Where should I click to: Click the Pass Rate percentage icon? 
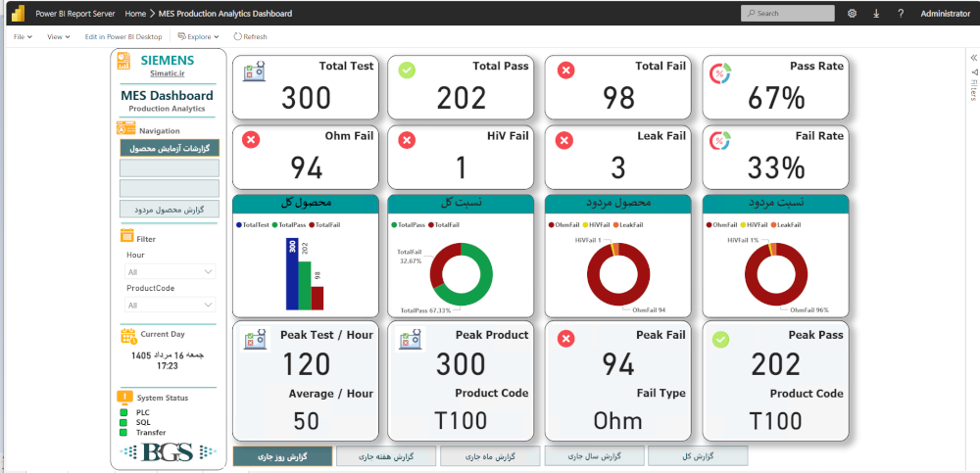pyautogui.click(x=720, y=73)
